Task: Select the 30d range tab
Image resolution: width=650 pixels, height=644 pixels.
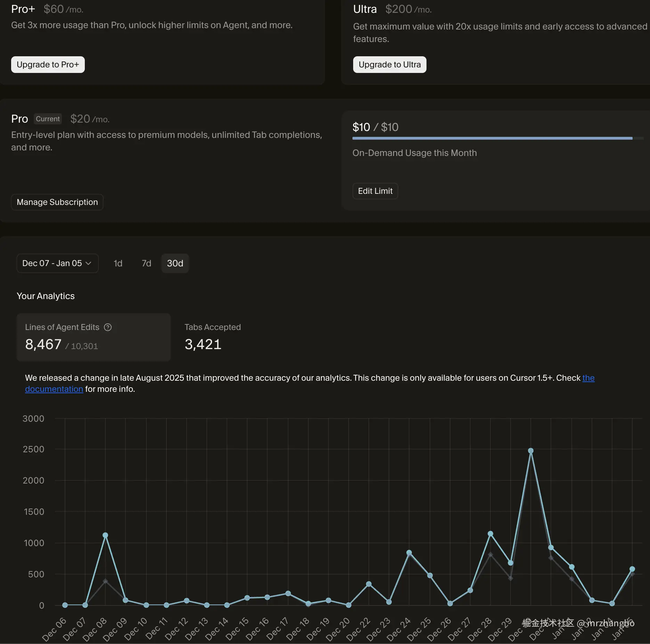Action: click(175, 263)
